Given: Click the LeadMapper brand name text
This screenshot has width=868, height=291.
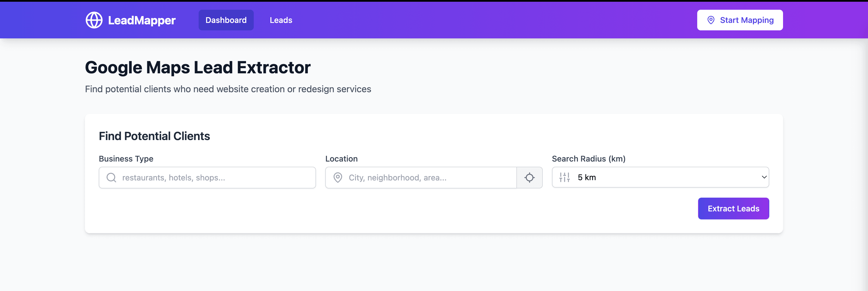Looking at the screenshot, I should click(141, 20).
